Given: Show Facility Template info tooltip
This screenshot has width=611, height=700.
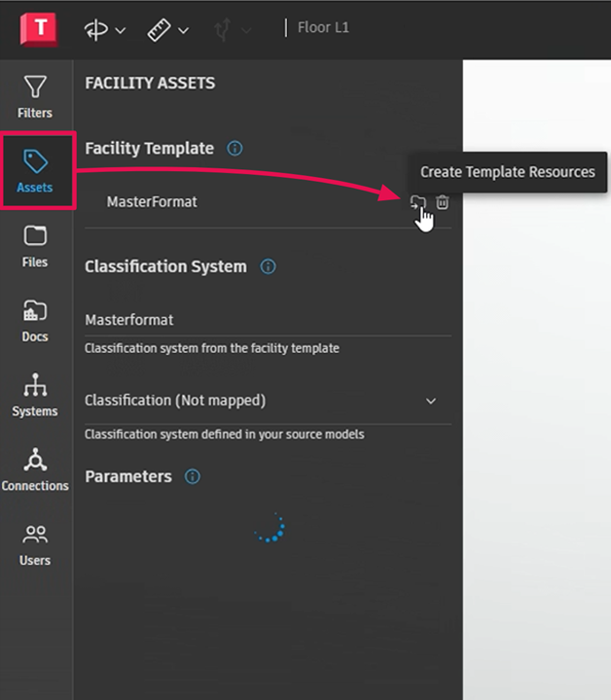Looking at the screenshot, I should tap(234, 149).
